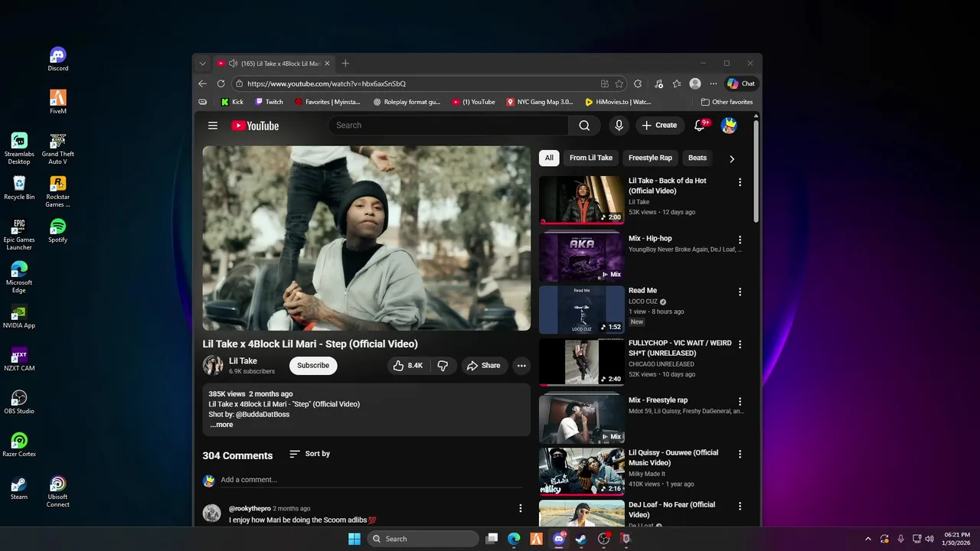Expand the description with ...more

click(221, 425)
